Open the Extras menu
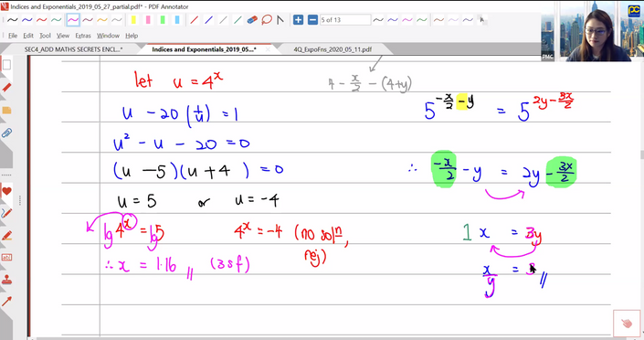This screenshot has width=644, height=340. (x=83, y=36)
